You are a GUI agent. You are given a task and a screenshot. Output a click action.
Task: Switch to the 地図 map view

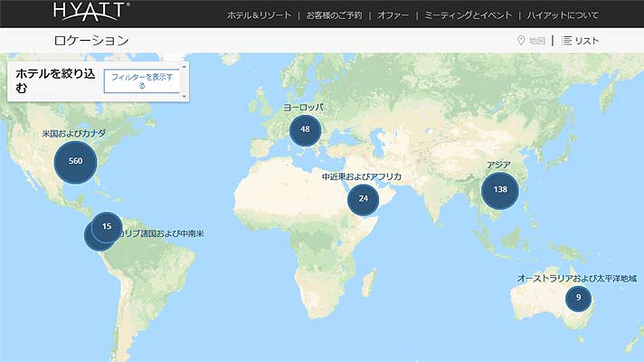[536, 41]
